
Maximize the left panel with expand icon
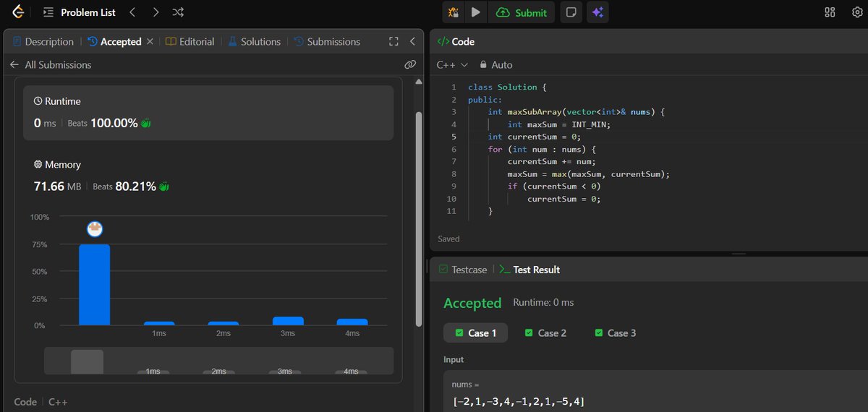pyautogui.click(x=393, y=42)
